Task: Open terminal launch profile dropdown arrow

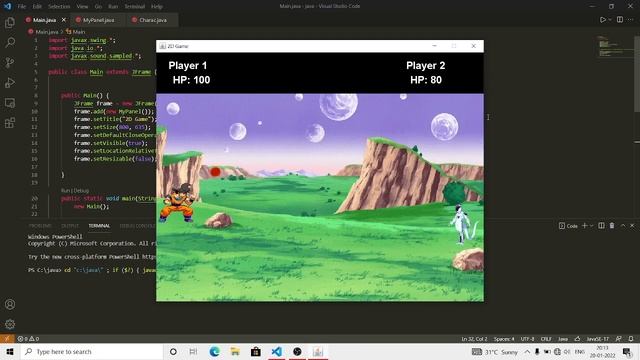Action: [x=591, y=226]
